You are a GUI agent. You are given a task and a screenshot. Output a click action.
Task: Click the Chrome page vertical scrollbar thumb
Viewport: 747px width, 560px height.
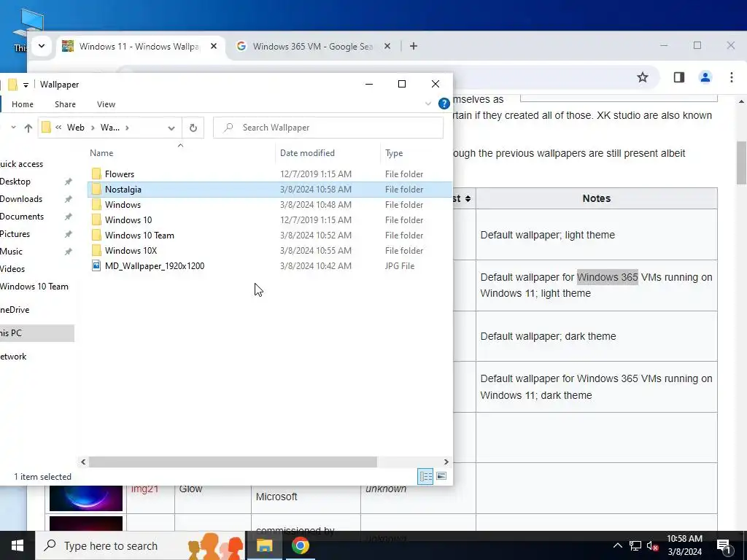pyautogui.click(x=741, y=163)
